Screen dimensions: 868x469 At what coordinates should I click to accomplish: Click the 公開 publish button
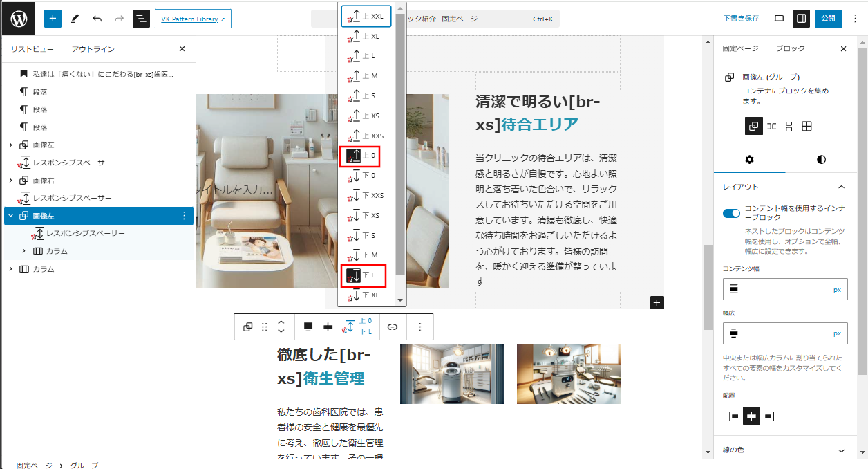[x=828, y=19]
